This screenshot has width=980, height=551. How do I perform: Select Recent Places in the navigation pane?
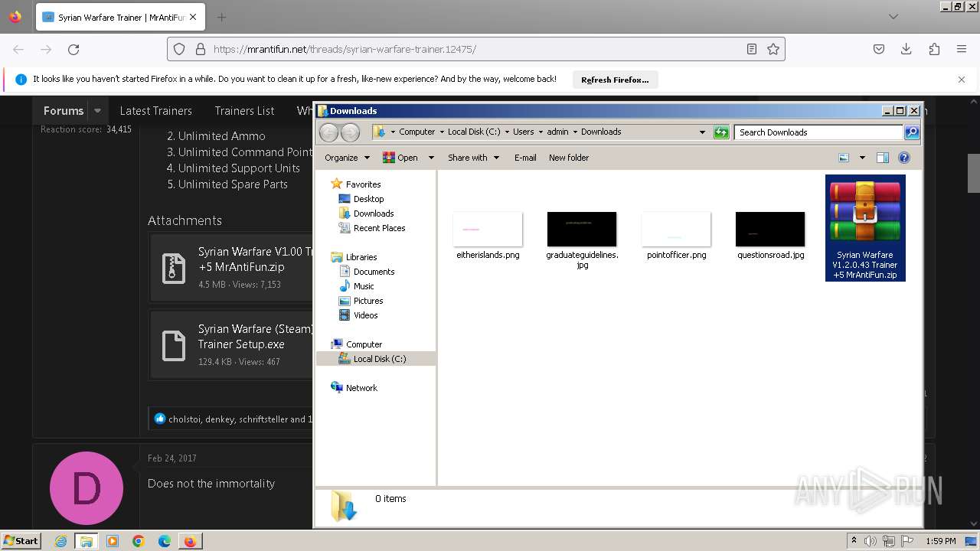coord(379,228)
